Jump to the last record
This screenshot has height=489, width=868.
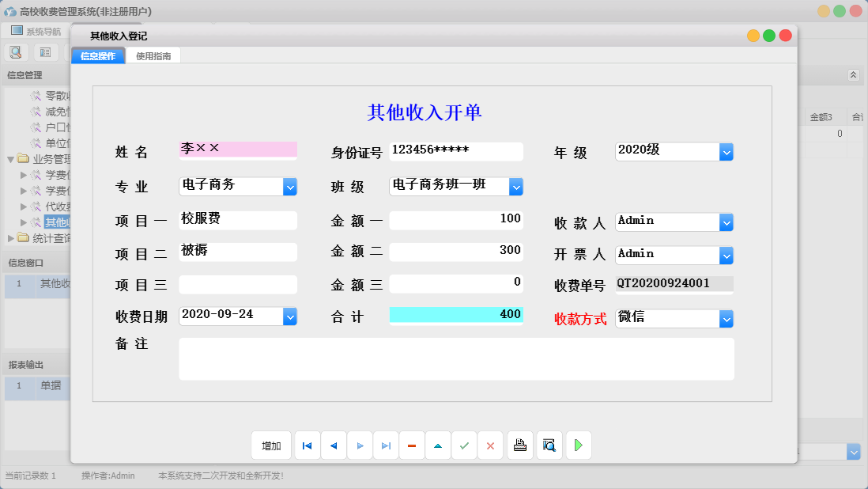(386, 445)
